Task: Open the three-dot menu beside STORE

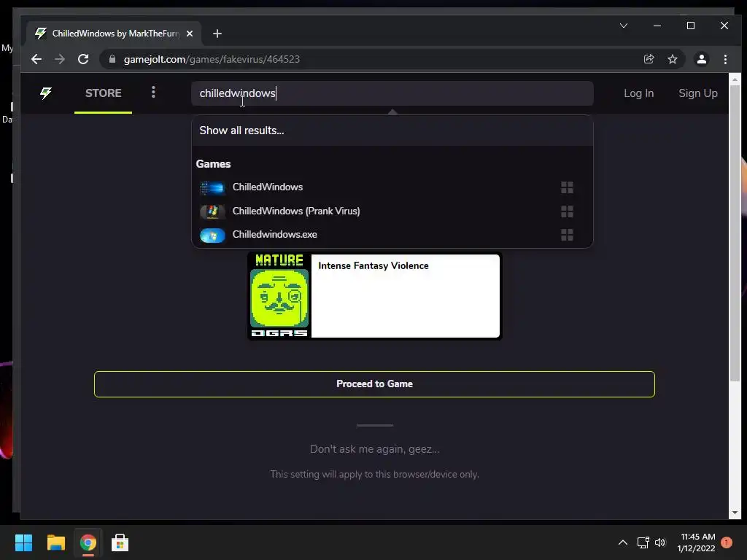Action: pyautogui.click(x=153, y=93)
